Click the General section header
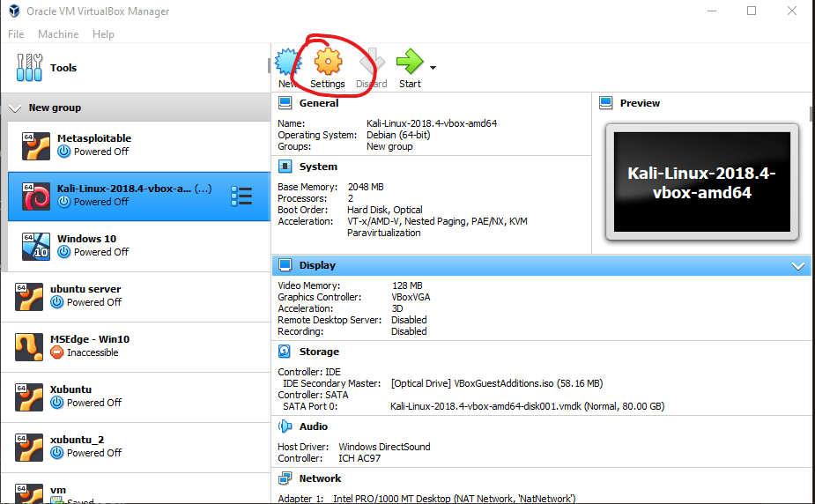This screenshot has width=815, height=504. tap(318, 103)
